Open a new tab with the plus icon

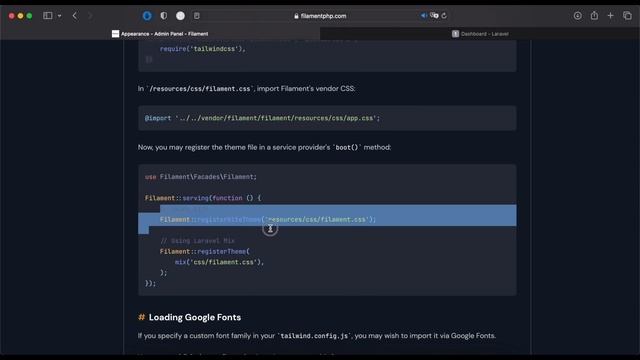tap(610, 16)
